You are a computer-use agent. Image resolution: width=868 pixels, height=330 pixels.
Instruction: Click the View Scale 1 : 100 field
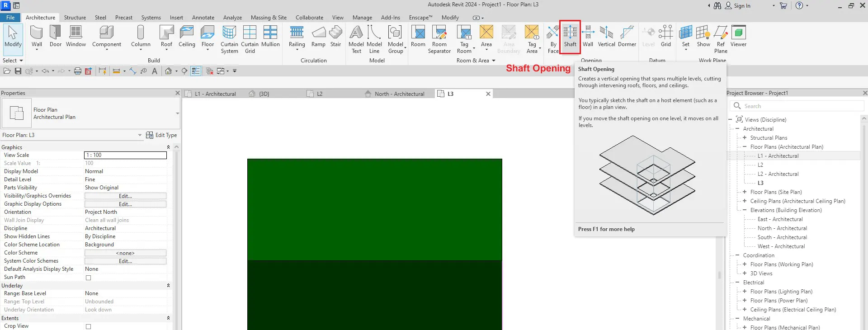pos(126,155)
